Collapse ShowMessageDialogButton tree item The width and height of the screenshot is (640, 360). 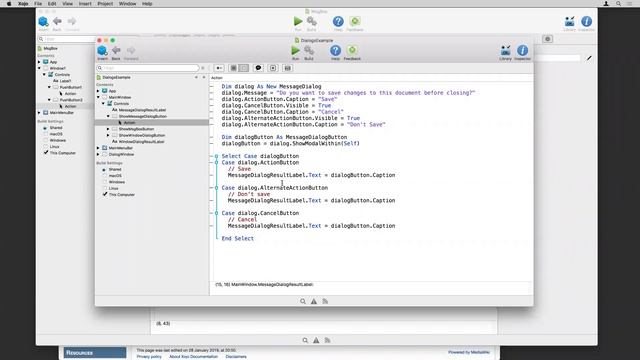[108, 116]
